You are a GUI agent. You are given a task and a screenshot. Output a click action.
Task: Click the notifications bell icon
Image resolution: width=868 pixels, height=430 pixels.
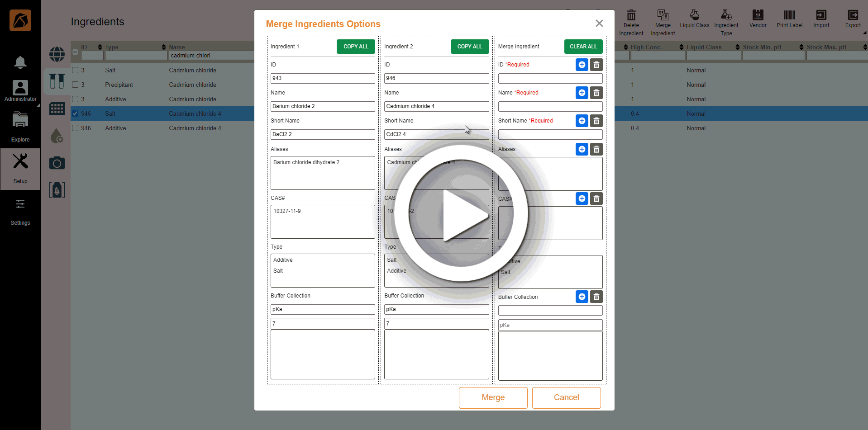(20, 62)
